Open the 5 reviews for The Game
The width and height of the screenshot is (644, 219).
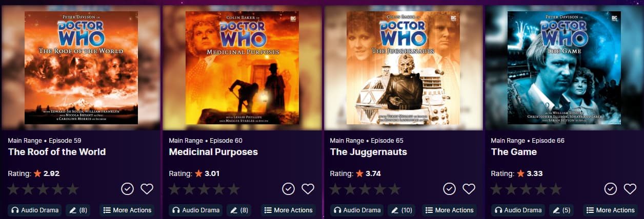[561, 210]
